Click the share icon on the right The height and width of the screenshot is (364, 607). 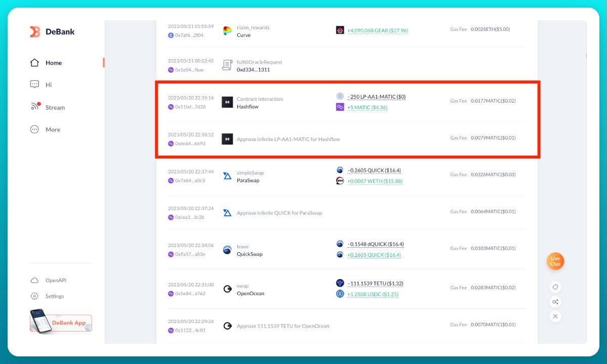point(555,302)
